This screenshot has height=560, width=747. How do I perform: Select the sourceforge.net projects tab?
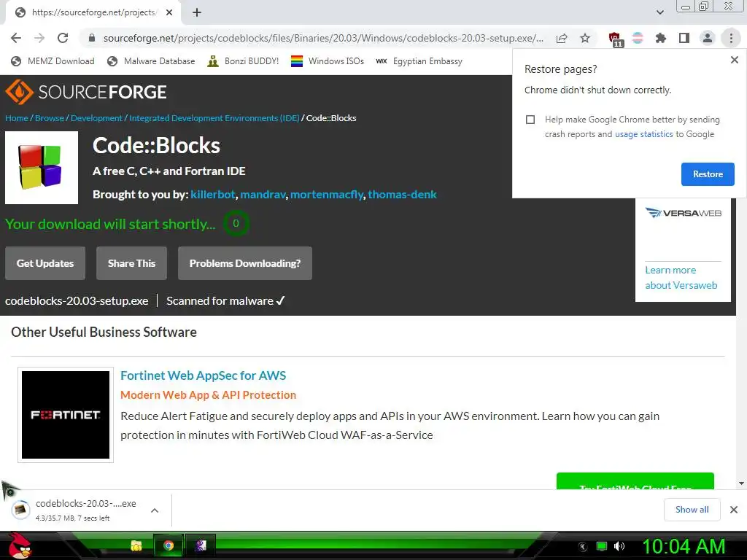[x=93, y=13]
